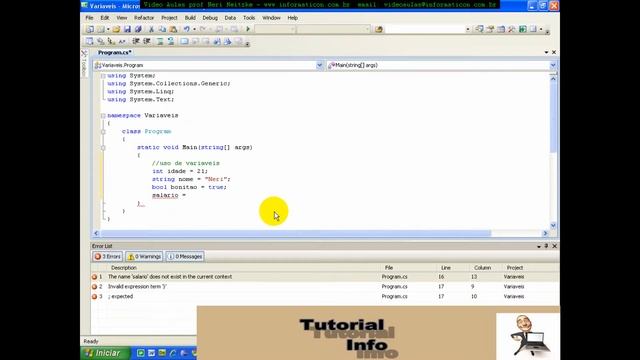This screenshot has width=640, height=360.
Task: Collapse the static void Main method
Action: (x=103, y=147)
